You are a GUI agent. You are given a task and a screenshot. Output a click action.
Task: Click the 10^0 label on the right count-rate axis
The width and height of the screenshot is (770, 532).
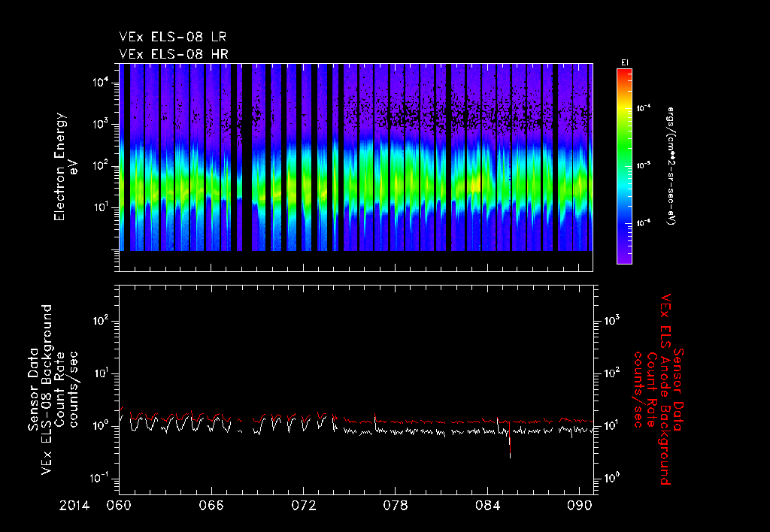612,478
